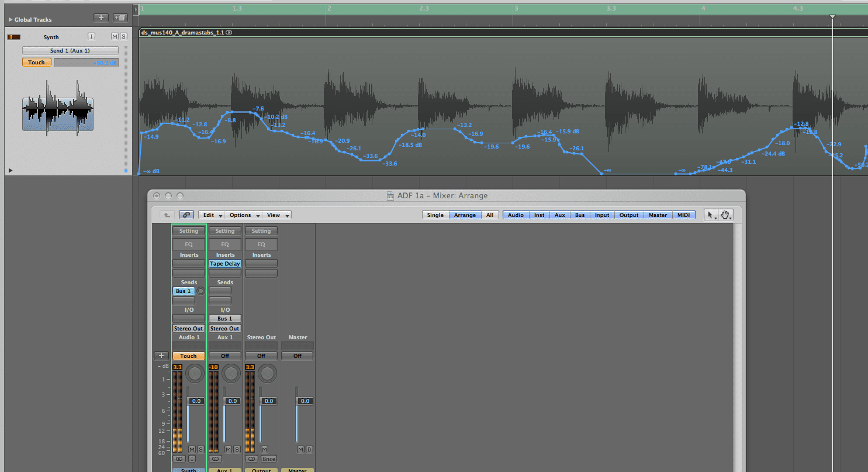
Task: Solo the Synth channel strip in mixer
Action: [200, 449]
